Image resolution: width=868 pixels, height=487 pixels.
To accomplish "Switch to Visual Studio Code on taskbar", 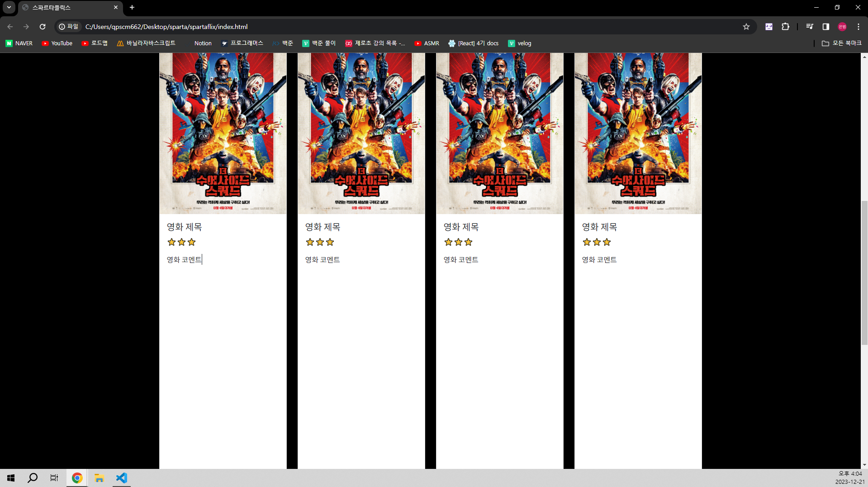I will [x=121, y=478].
